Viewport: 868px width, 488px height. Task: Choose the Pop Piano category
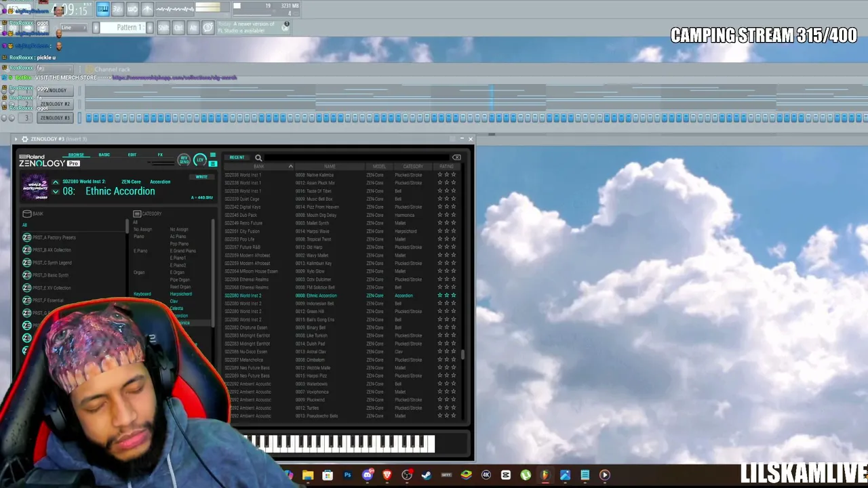(179, 244)
